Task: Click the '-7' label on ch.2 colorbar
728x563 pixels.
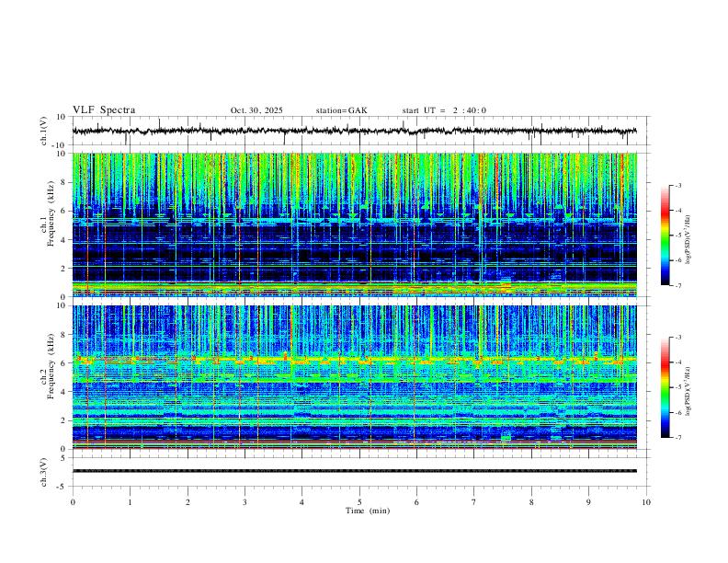Action: [677, 438]
